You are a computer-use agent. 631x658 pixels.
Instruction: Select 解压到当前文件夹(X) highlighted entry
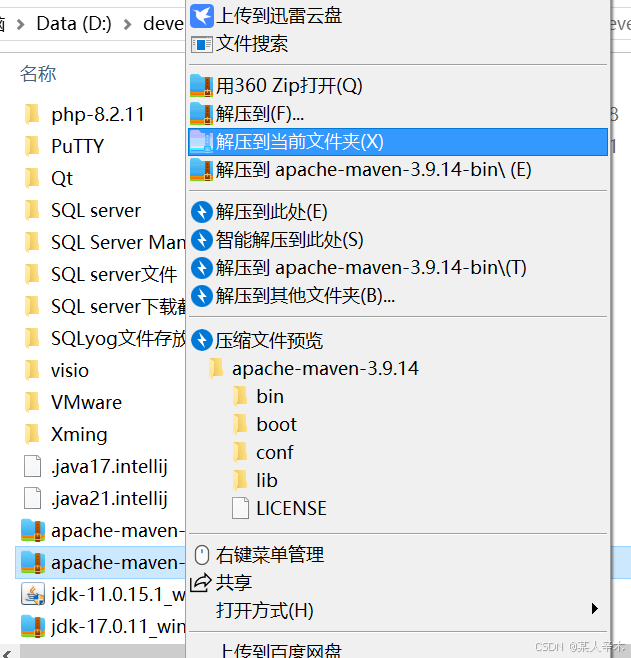click(398, 142)
